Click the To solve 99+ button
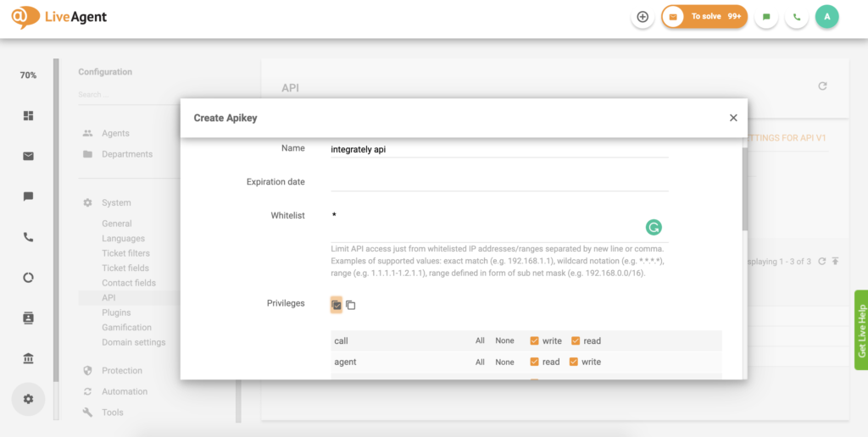Screen dimensions: 868x437 pos(704,17)
